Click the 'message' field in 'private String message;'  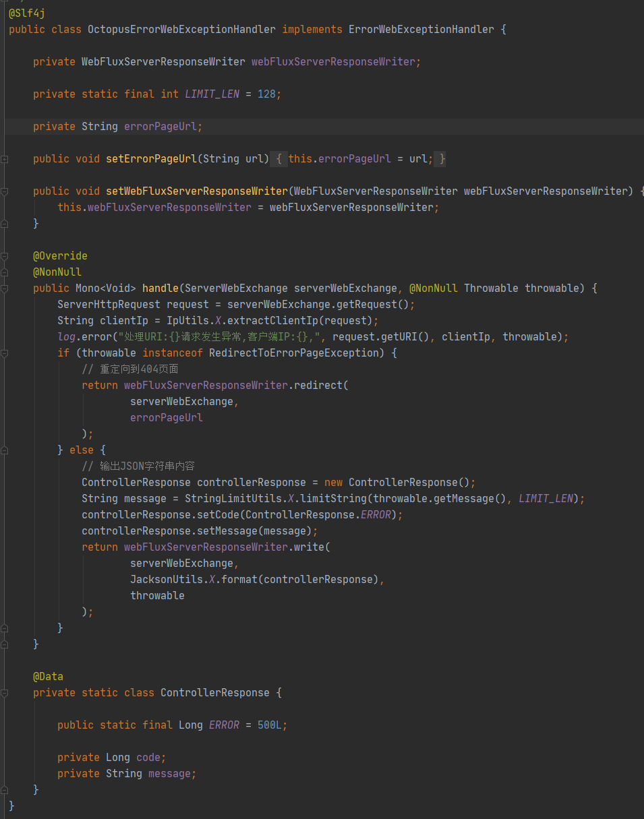pos(169,774)
